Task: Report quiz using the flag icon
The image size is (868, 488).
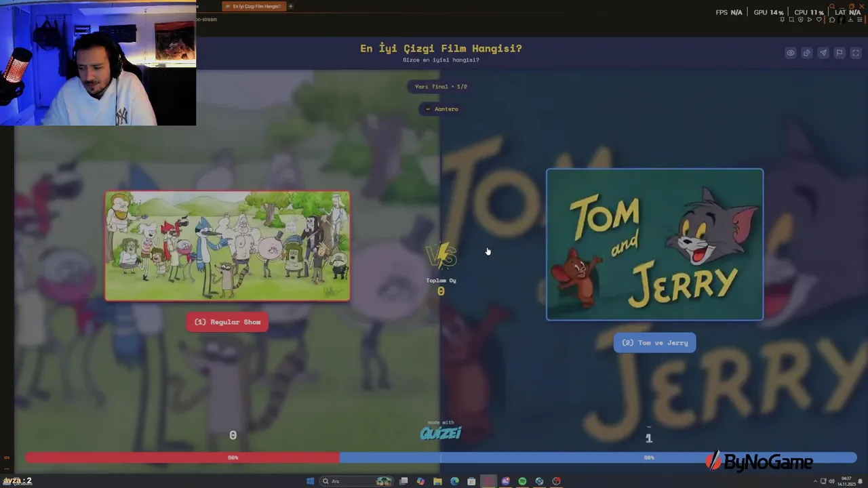Action: 840,53
